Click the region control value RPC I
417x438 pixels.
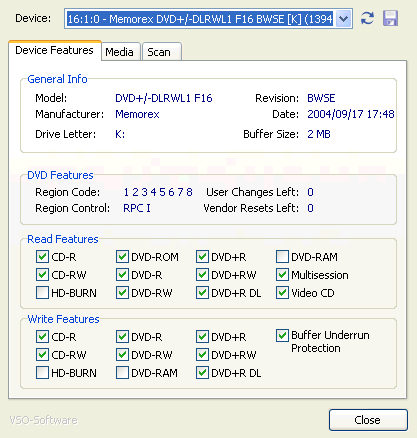[x=137, y=208]
